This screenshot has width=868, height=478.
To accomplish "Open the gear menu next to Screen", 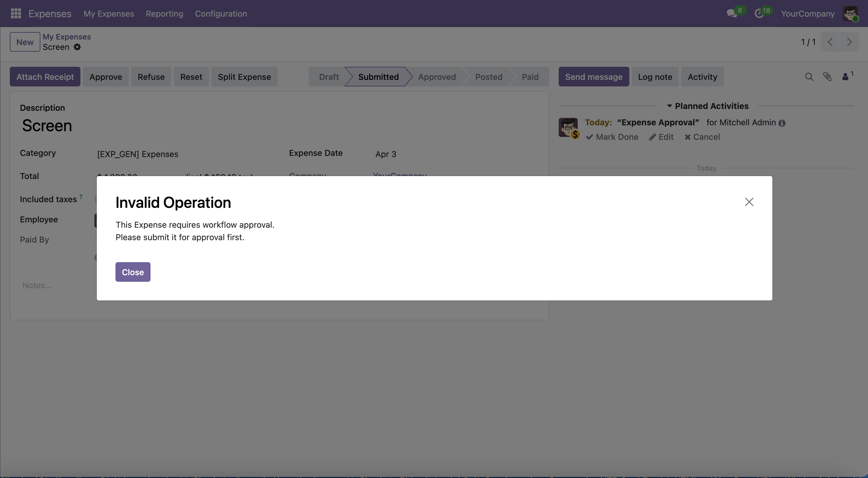I will pyautogui.click(x=78, y=47).
